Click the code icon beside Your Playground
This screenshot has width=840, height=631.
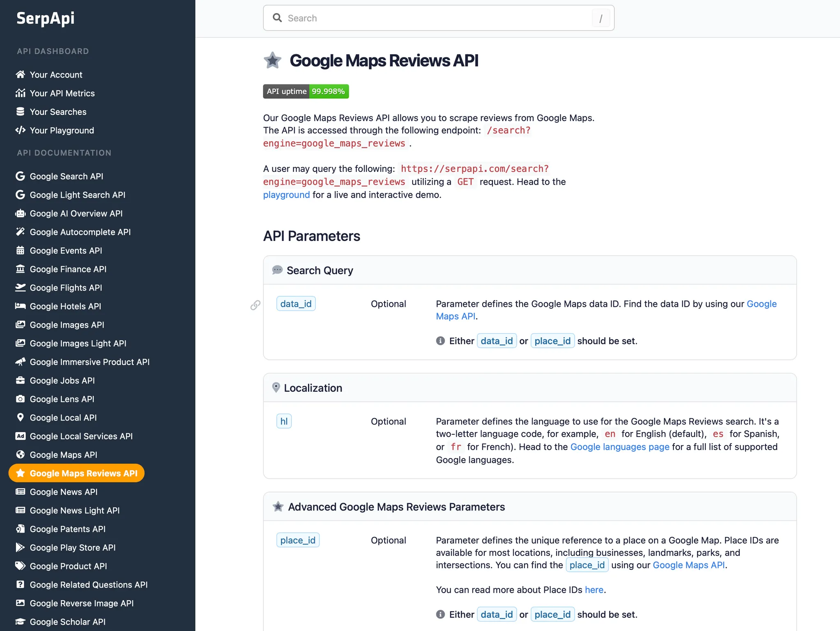(20, 130)
